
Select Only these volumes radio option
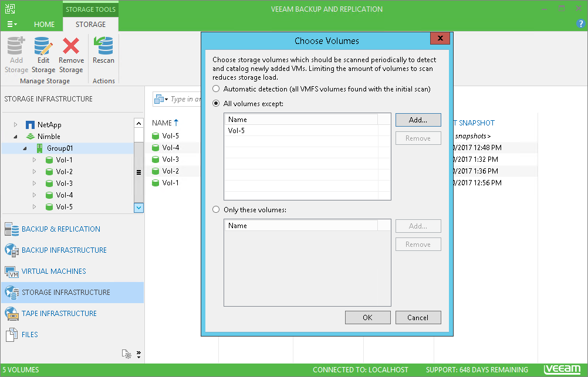216,209
